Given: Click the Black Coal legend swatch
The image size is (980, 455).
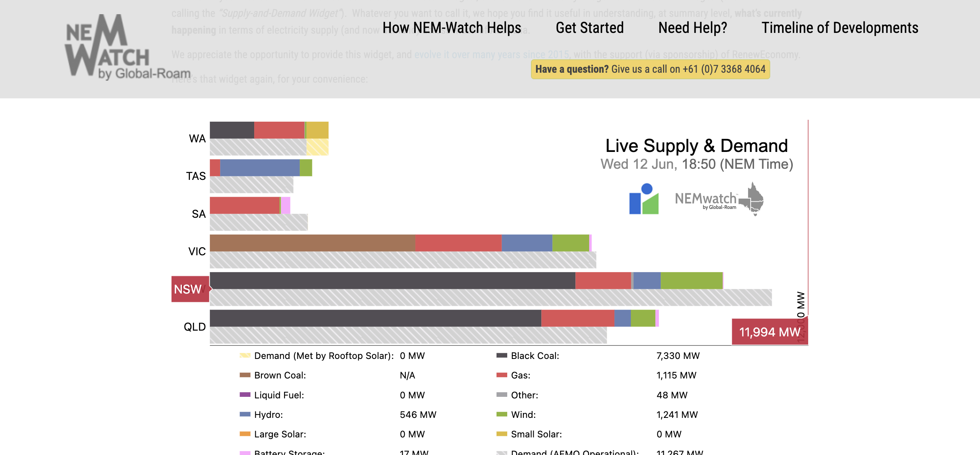Looking at the screenshot, I should click(501, 356).
